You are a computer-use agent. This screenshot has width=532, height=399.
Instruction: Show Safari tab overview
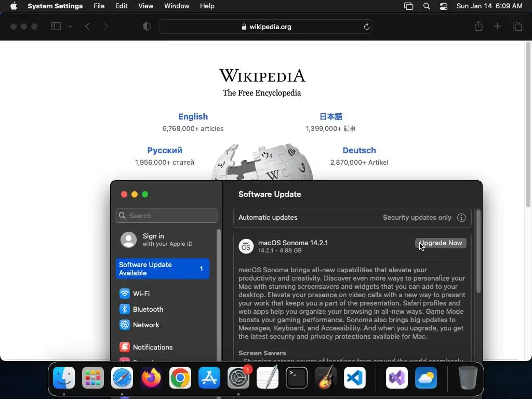click(x=517, y=26)
